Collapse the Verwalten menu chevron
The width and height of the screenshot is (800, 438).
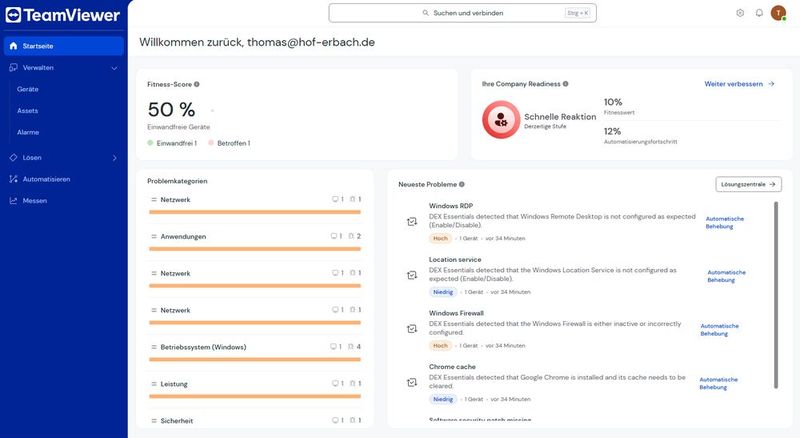[114, 68]
